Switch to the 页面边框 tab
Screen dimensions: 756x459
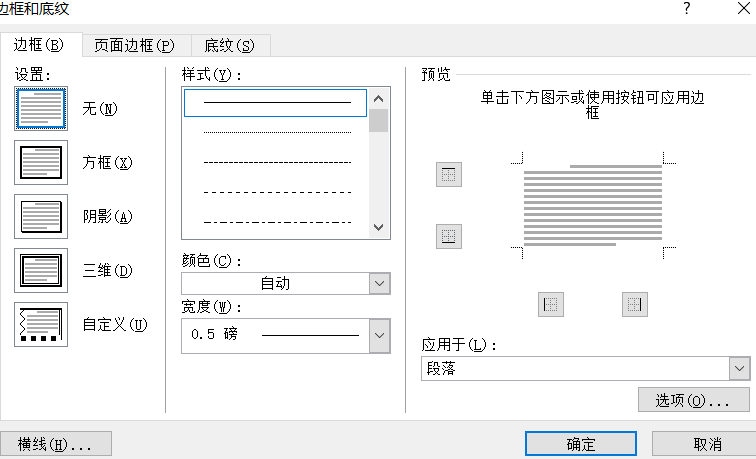click(134, 45)
